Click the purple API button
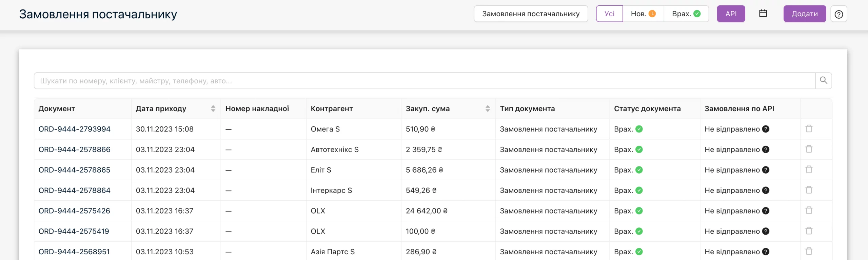 coord(731,14)
